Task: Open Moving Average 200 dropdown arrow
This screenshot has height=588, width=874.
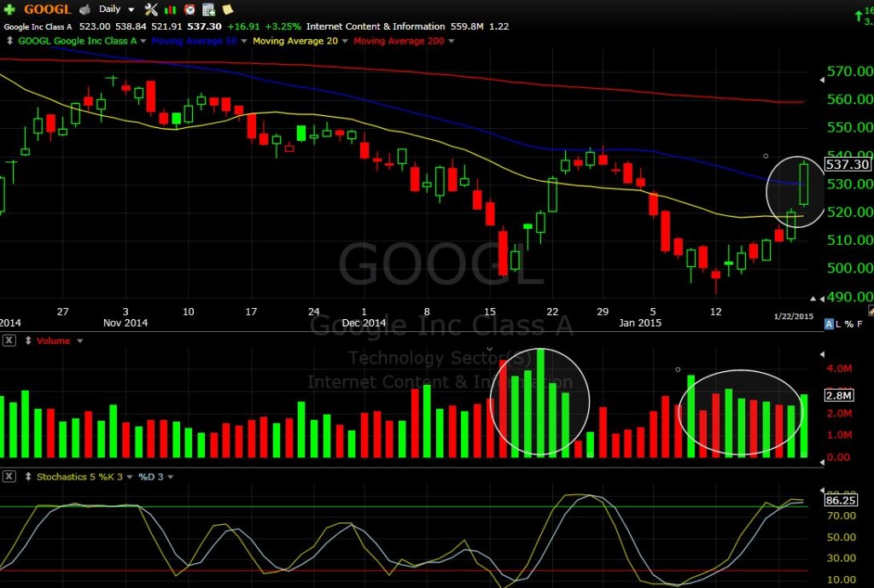Action: coord(451,41)
